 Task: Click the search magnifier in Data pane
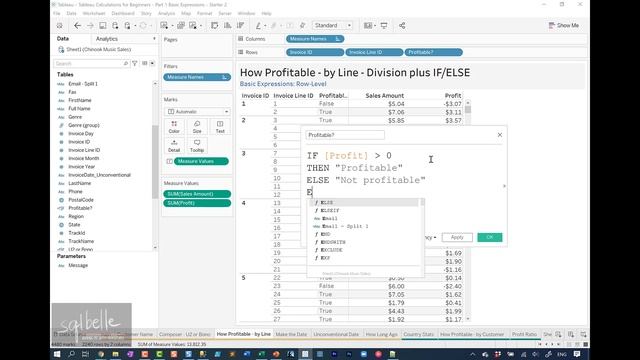tap(126, 64)
